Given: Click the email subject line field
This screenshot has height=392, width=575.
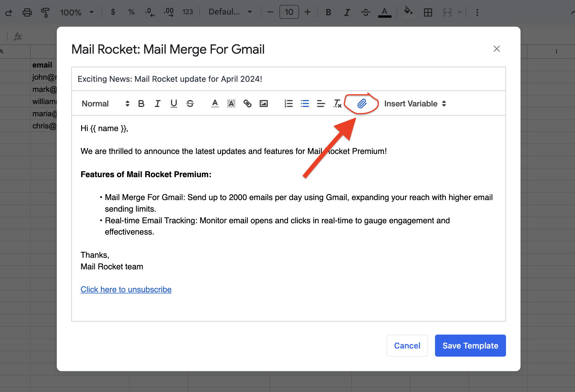Looking at the screenshot, I should tap(288, 79).
